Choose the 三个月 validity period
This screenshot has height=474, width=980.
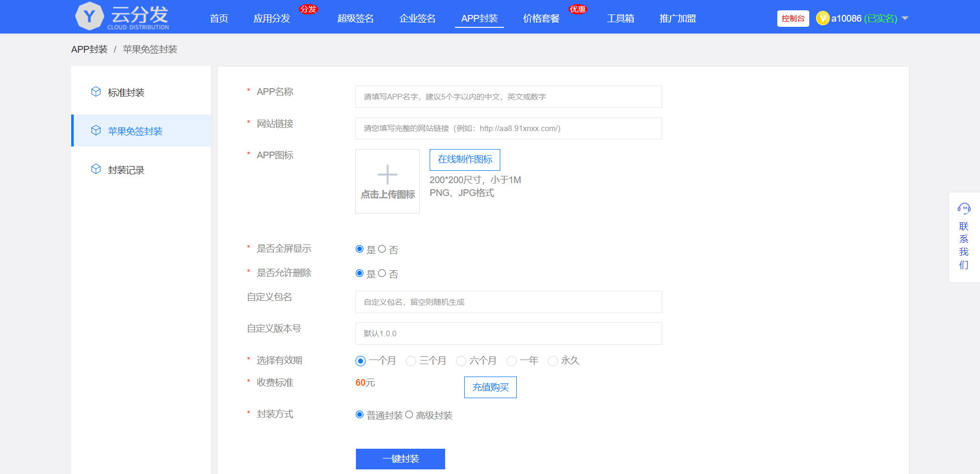[x=411, y=361]
